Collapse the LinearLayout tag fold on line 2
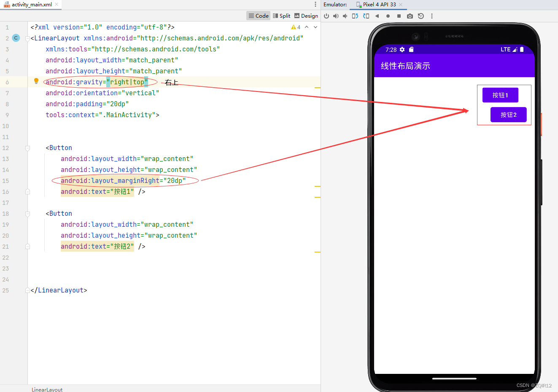Screen dimensions: 558x392 (27, 38)
